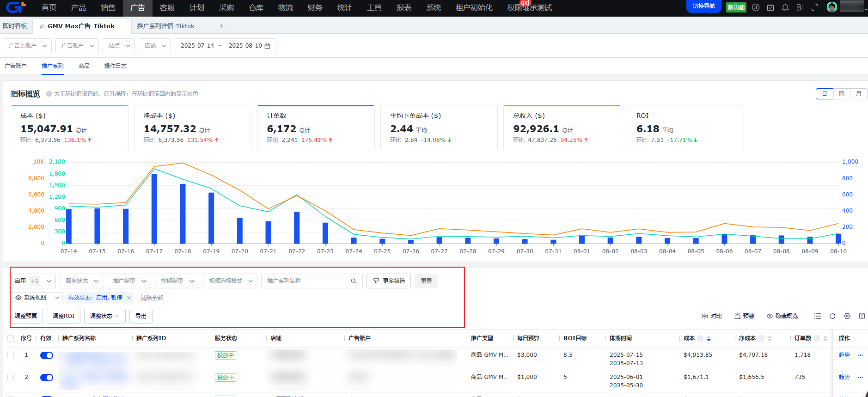Open the 预警 alert icon button
This screenshot has width=868, height=397.
coord(744,316)
